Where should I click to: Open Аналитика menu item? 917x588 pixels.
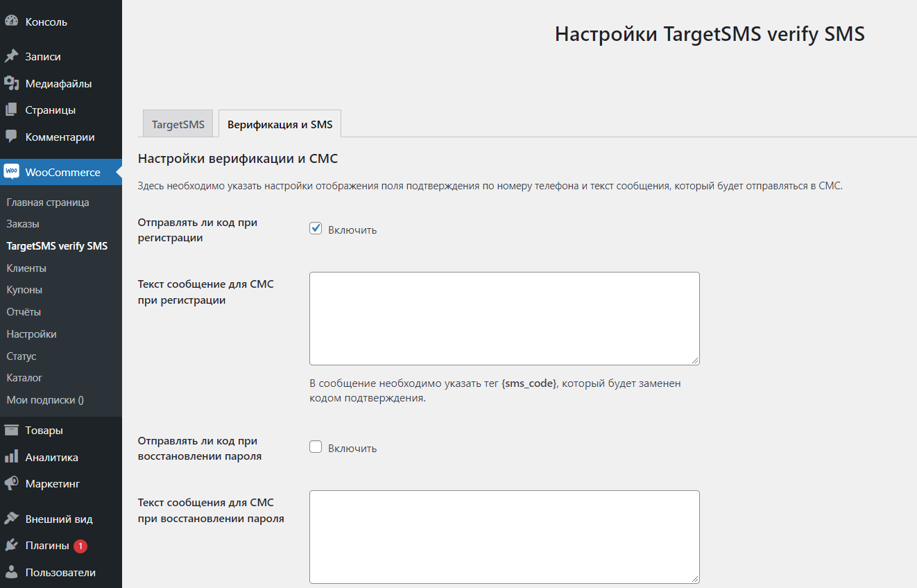click(61, 457)
